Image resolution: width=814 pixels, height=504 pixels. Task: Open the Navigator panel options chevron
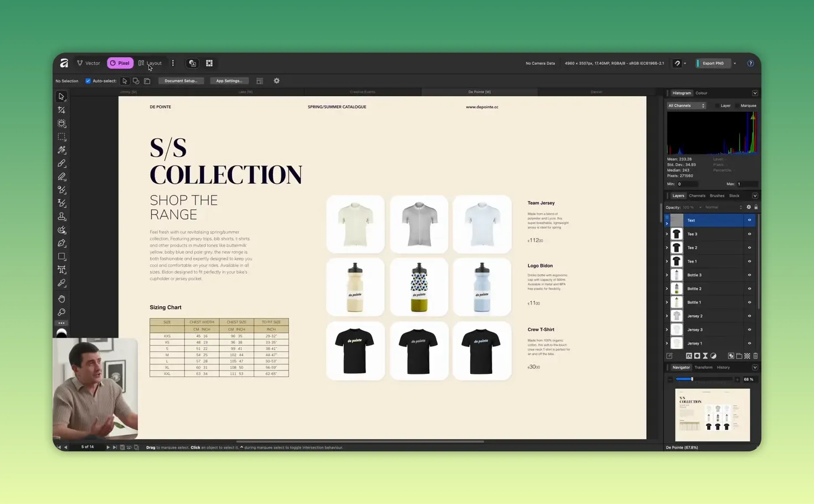pyautogui.click(x=755, y=367)
